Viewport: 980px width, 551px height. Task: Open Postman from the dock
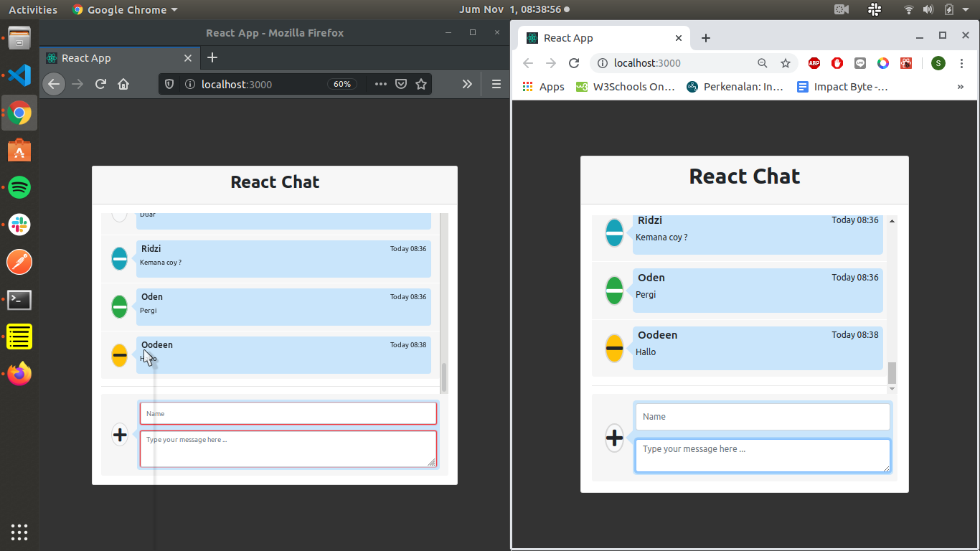[19, 262]
